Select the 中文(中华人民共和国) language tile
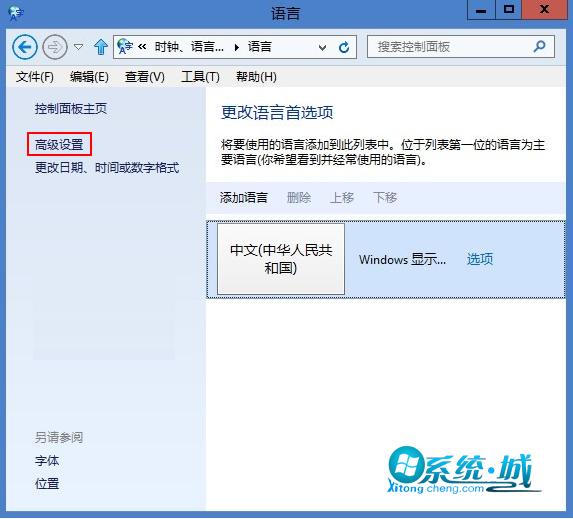Image resolution: width=573 pixels, height=519 pixels. pos(281,259)
